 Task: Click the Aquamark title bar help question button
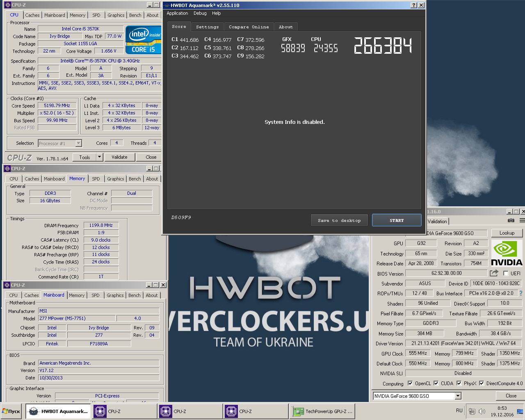(x=414, y=5)
